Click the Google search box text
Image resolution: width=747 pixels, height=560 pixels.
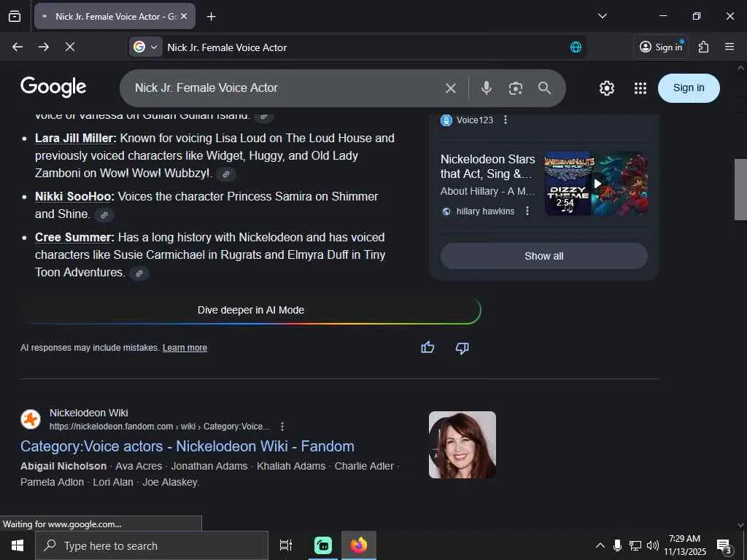(x=206, y=87)
